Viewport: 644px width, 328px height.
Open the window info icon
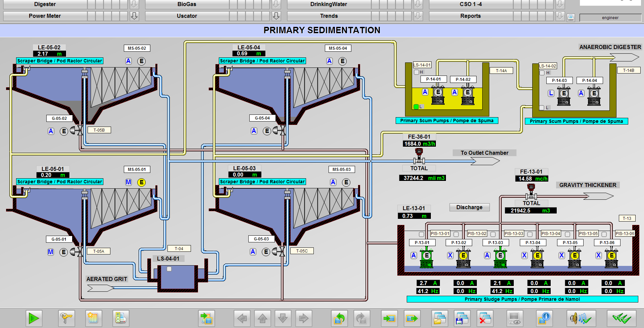544,318
